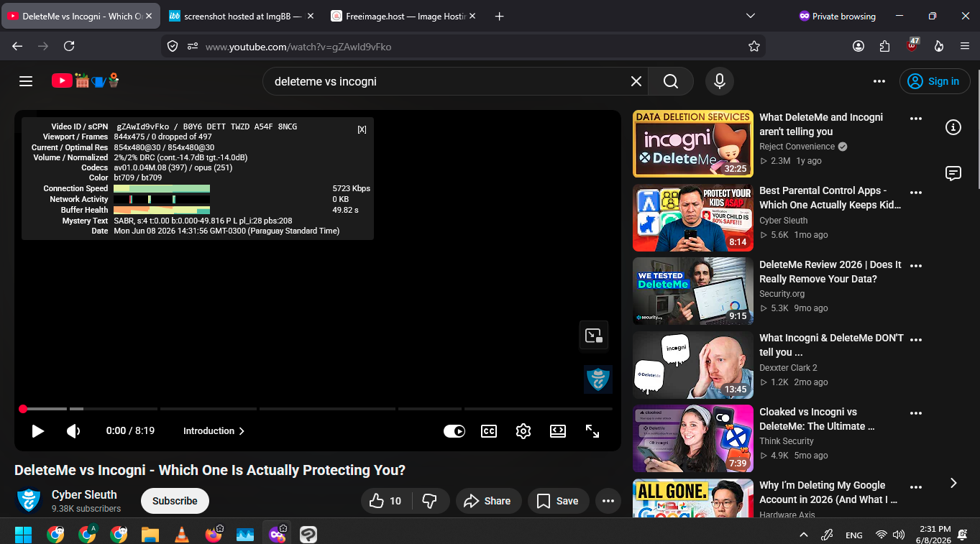Open the video info side panel icon
Screen dimensions: 980x544
tap(953, 128)
